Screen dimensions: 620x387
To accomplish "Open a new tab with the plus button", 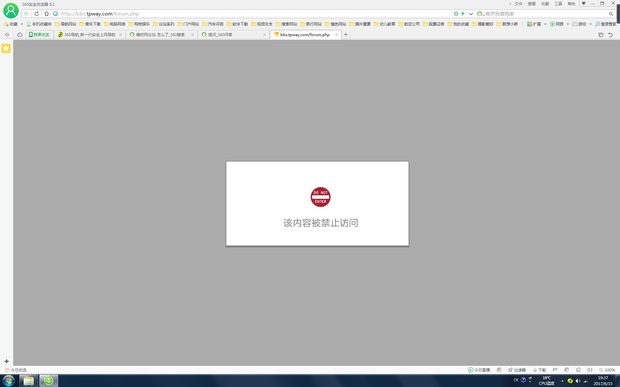I will pos(346,35).
